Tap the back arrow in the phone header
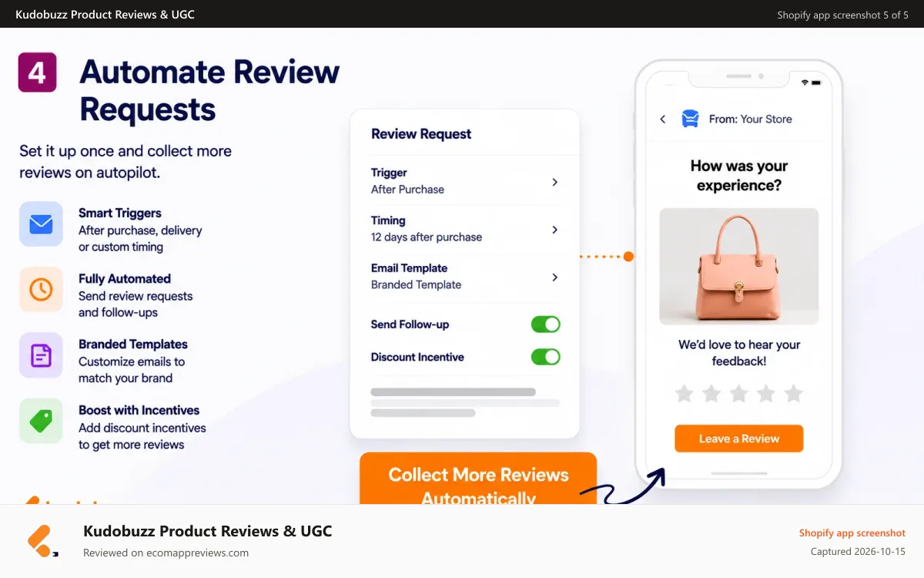 pos(662,119)
